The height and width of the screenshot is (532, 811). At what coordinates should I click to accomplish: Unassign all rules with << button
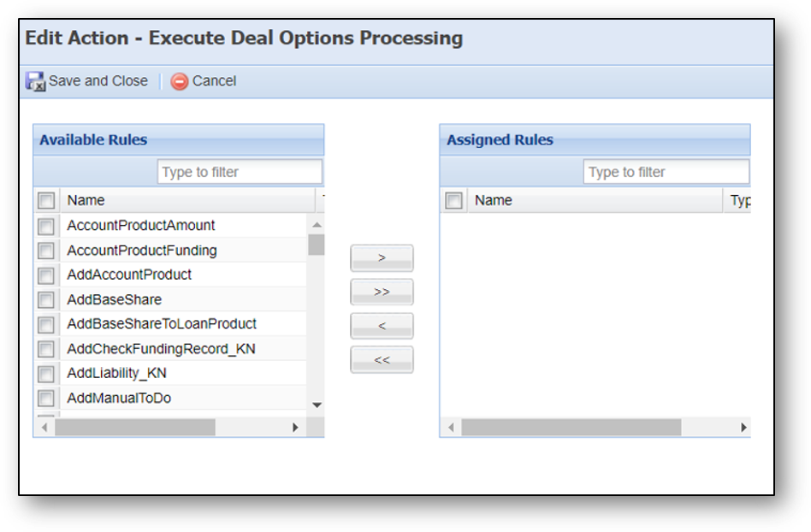point(382,360)
